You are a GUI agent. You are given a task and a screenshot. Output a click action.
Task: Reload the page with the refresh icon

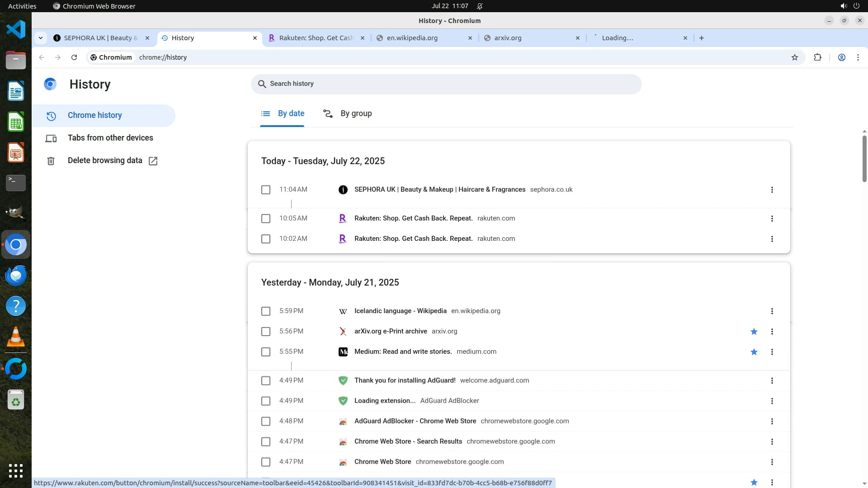click(74, 57)
